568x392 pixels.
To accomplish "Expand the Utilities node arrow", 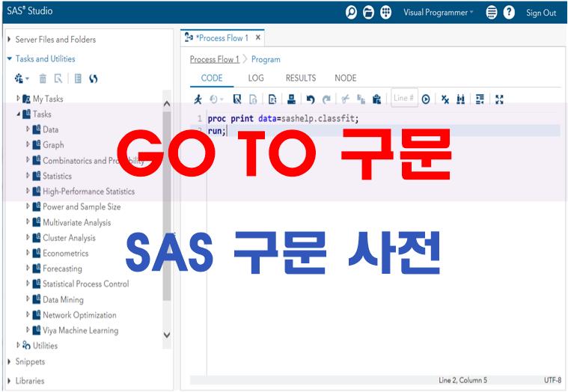I will [x=18, y=345].
